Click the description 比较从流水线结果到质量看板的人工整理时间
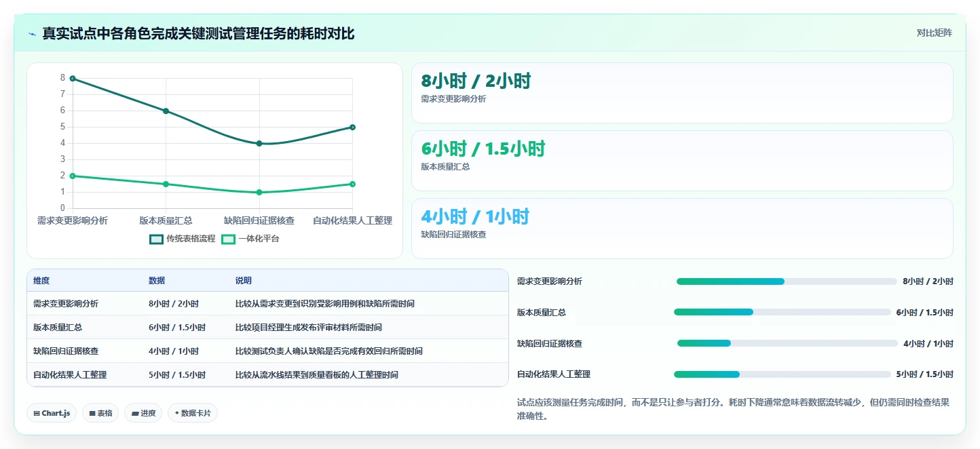Image resolution: width=980 pixels, height=449 pixels. [317, 375]
